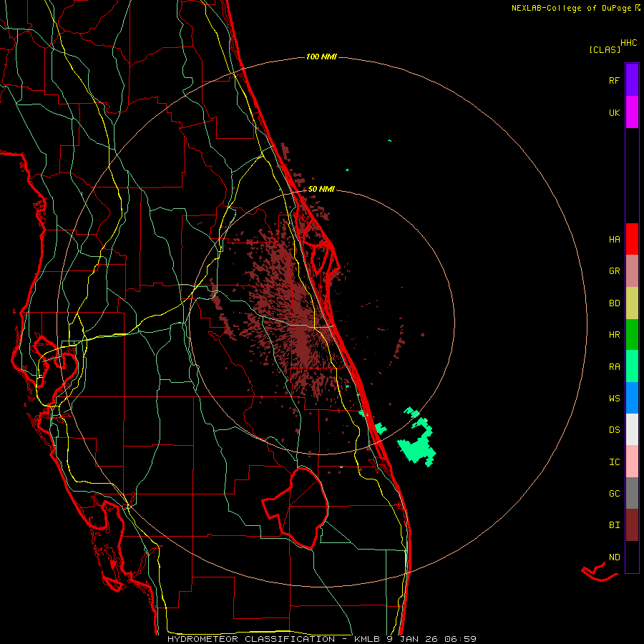The height and width of the screenshot is (644, 644).
Task: Click the HA red legend swatch
Action: point(632,239)
